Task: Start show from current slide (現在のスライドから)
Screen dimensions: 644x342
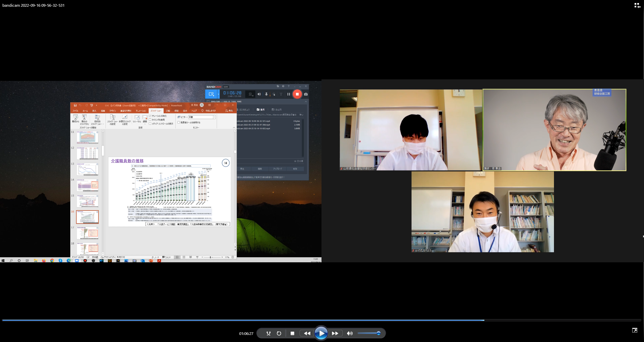Action: click(x=84, y=120)
